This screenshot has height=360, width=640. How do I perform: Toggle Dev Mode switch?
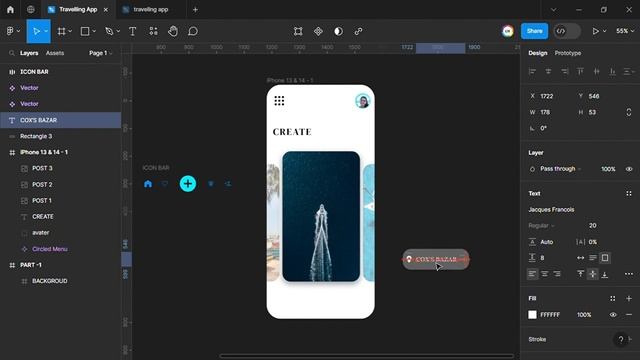(x=567, y=31)
